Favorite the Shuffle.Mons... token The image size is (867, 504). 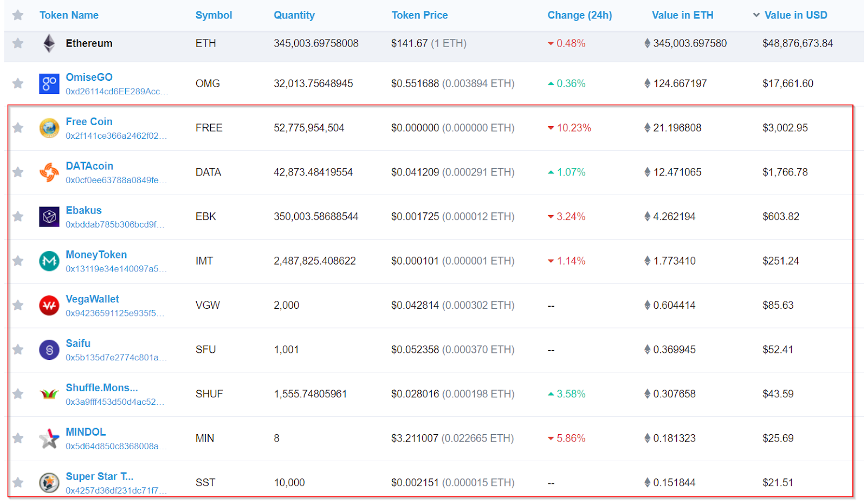[18, 394]
